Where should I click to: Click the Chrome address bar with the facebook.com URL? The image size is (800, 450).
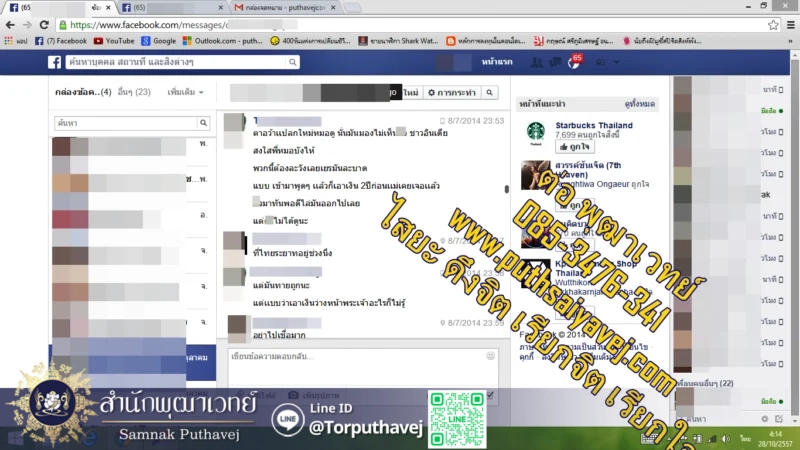pos(408,24)
